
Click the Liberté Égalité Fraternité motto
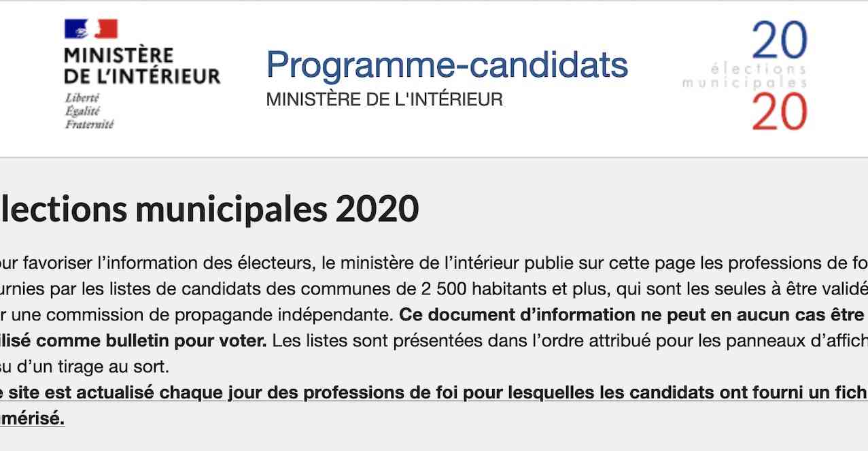pos(89,111)
